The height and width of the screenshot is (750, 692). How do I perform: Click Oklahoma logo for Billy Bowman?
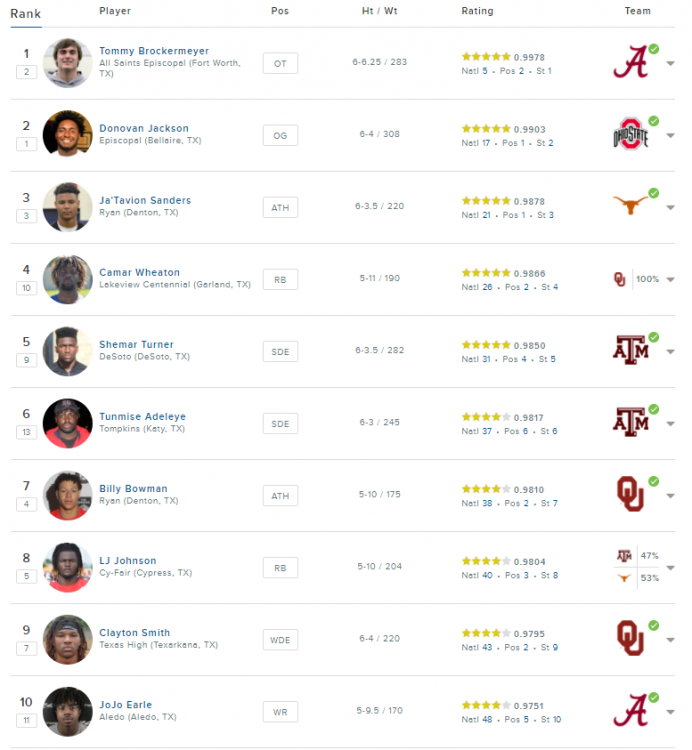pos(630,495)
